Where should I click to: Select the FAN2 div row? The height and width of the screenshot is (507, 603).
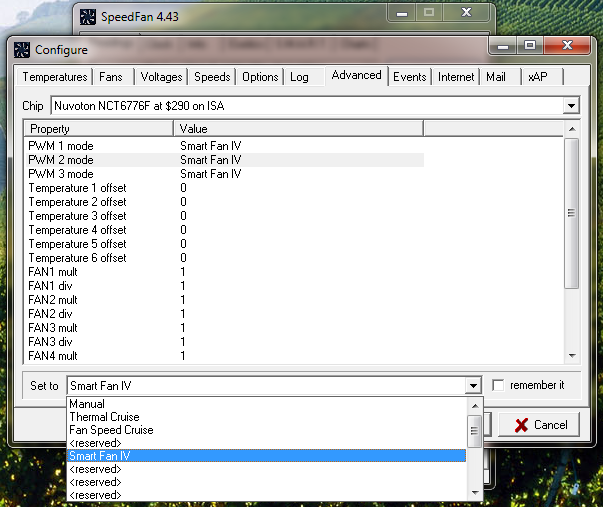(x=225, y=314)
